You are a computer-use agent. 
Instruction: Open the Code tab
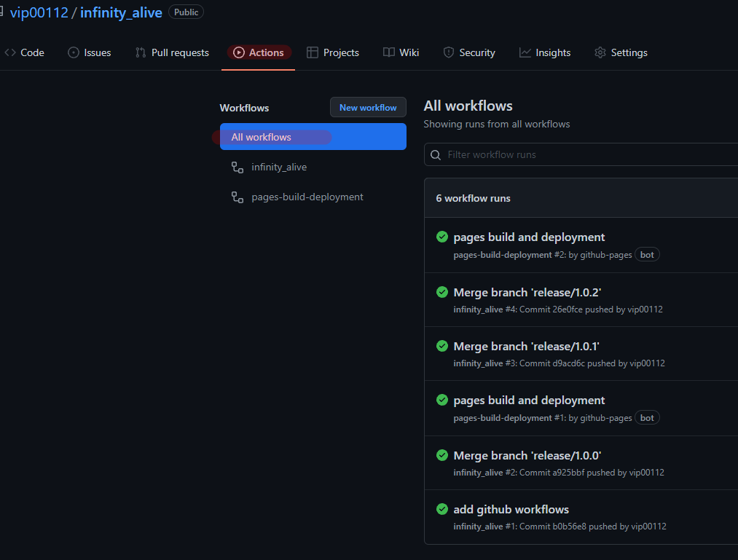(25, 52)
